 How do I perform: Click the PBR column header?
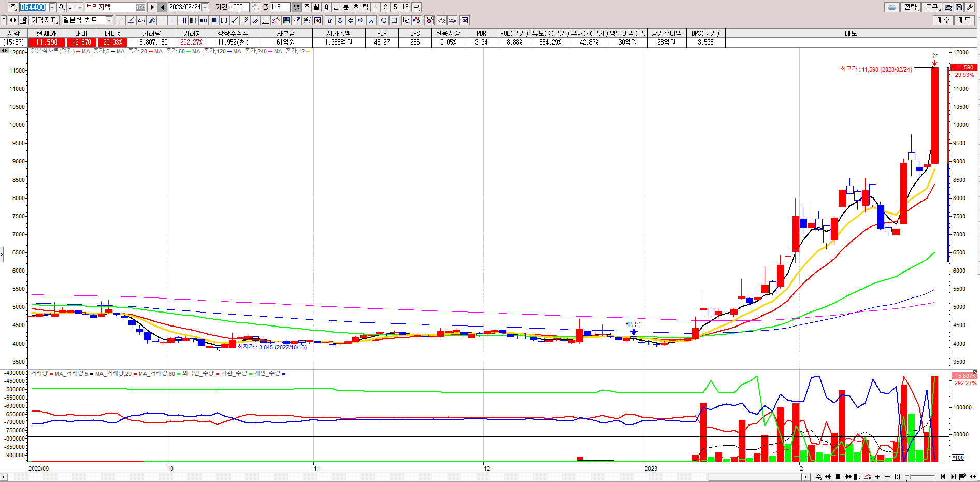point(481,33)
